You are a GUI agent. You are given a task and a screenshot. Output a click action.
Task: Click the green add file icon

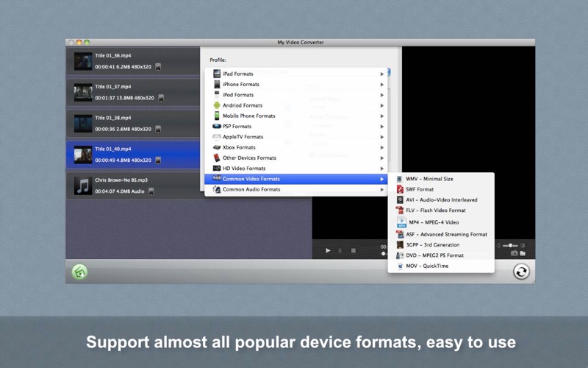79,272
